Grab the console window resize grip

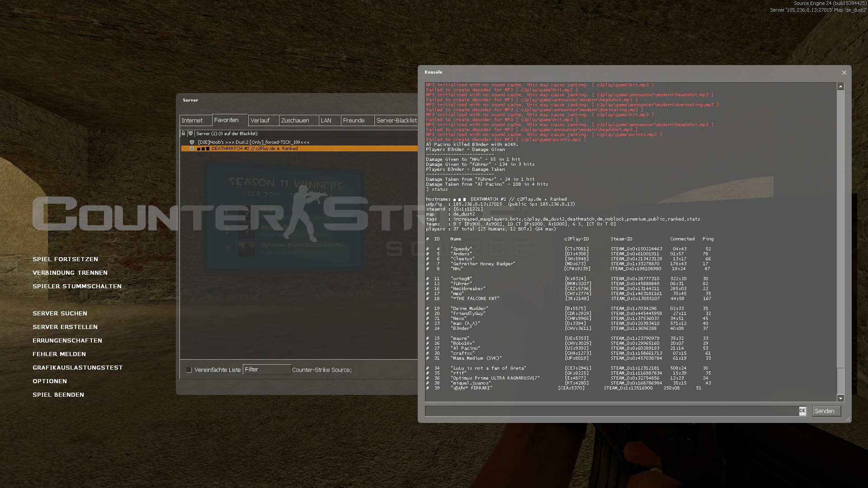pyautogui.click(x=848, y=419)
